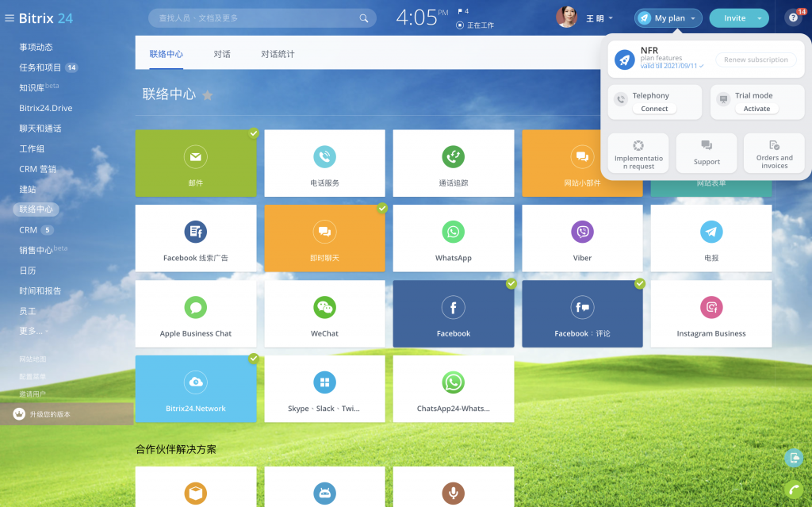This screenshot has height=507, width=812.
Task: Open 知识库 in the sidebar
Action: coord(32,87)
